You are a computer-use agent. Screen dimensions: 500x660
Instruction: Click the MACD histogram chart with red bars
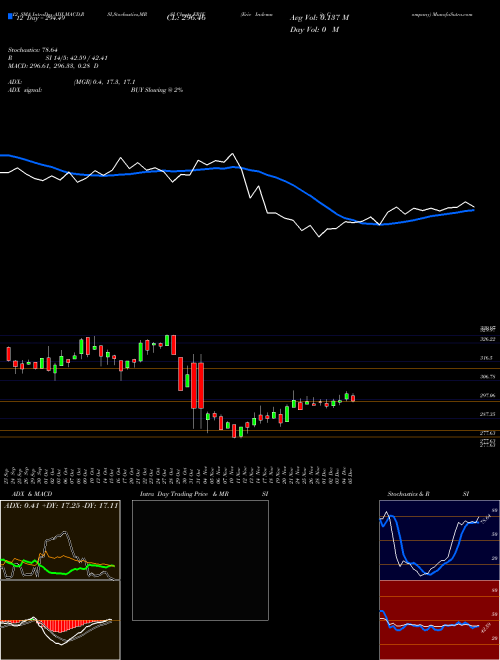pyautogui.click(x=60, y=620)
